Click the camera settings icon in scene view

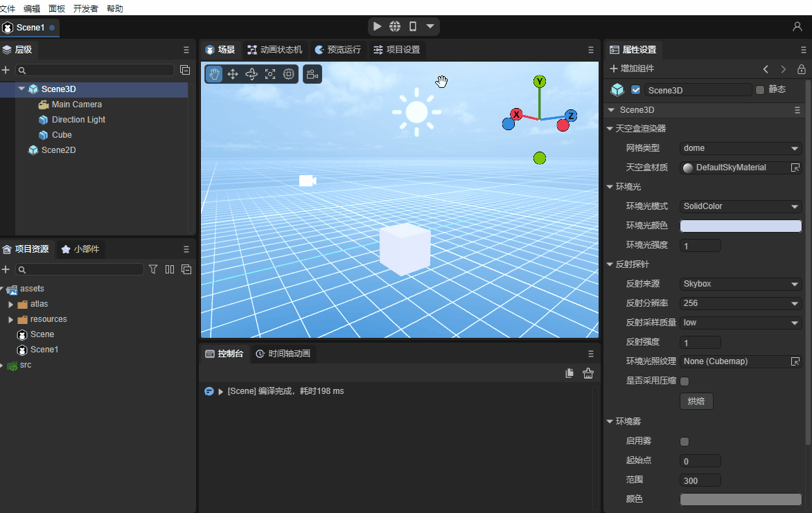[x=312, y=74]
